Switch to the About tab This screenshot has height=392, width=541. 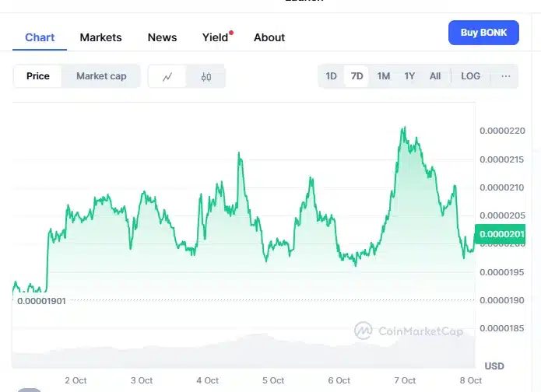pos(269,37)
